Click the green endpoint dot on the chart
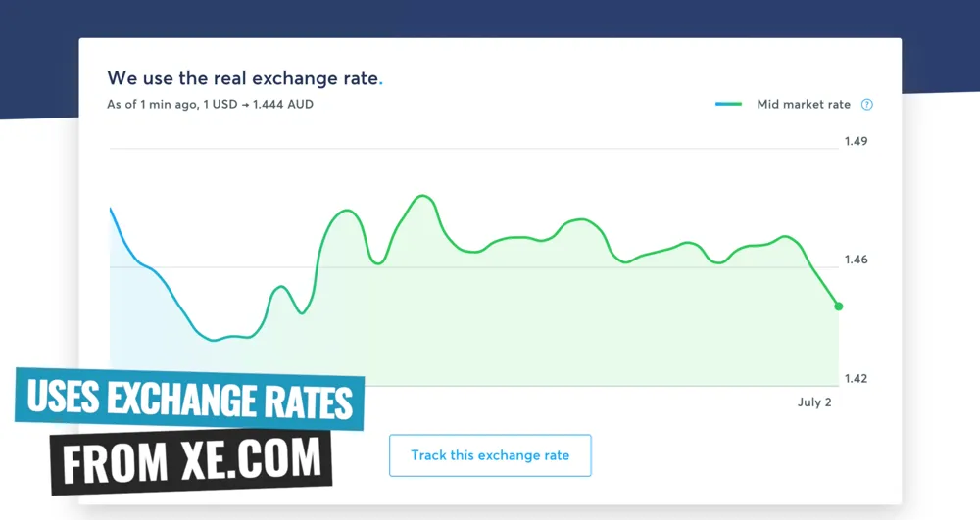Viewport: 980px width, 520px height. click(x=838, y=307)
